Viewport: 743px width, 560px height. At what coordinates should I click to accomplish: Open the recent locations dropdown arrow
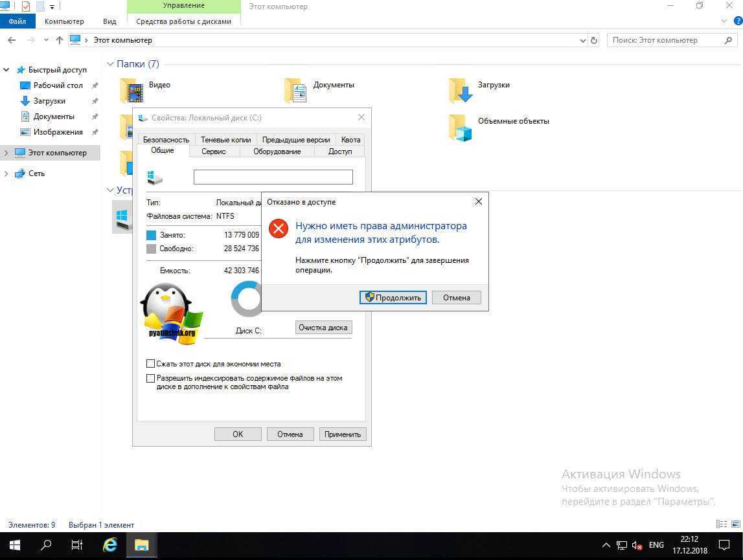coord(46,40)
